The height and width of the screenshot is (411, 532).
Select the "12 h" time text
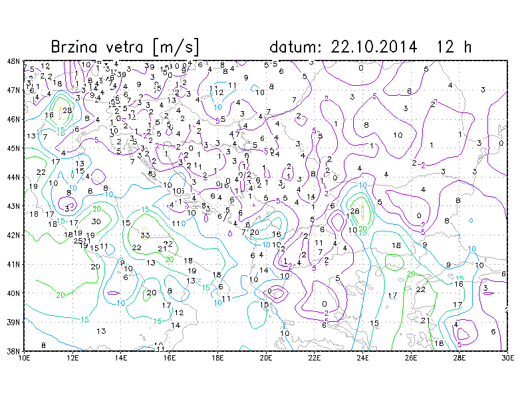click(x=454, y=47)
